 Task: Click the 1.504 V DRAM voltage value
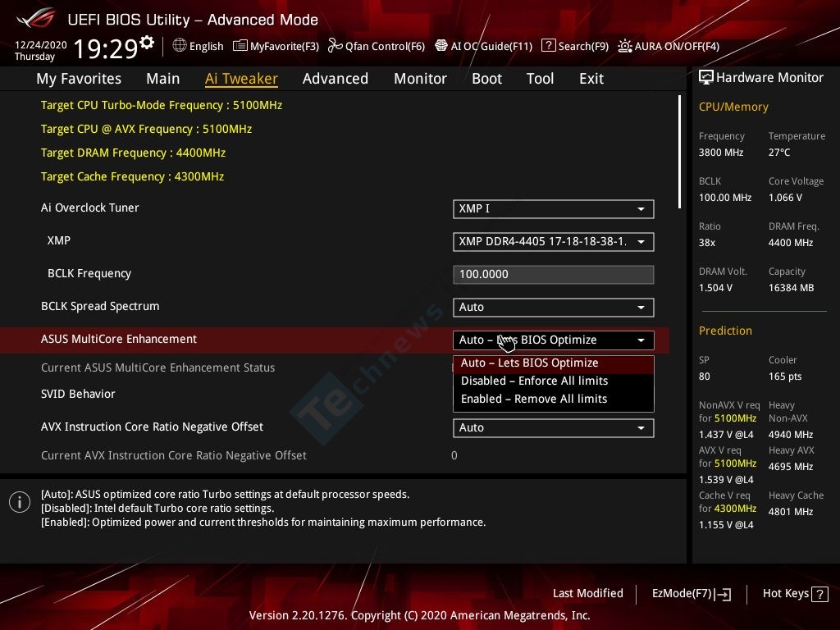[x=715, y=288]
